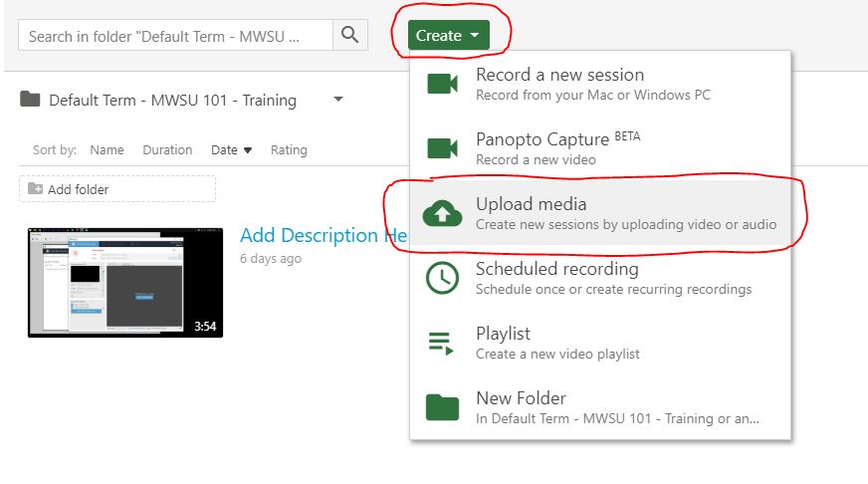This screenshot has width=868, height=484.
Task: Pick Playlist from Create menu
Action: pyautogui.click(x=600, y=343)
